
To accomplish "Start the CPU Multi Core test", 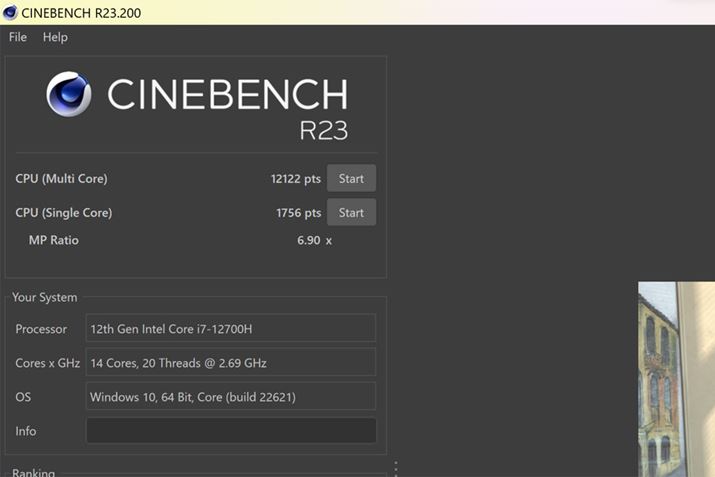I will pyautogui.click(x=351, y=178).
